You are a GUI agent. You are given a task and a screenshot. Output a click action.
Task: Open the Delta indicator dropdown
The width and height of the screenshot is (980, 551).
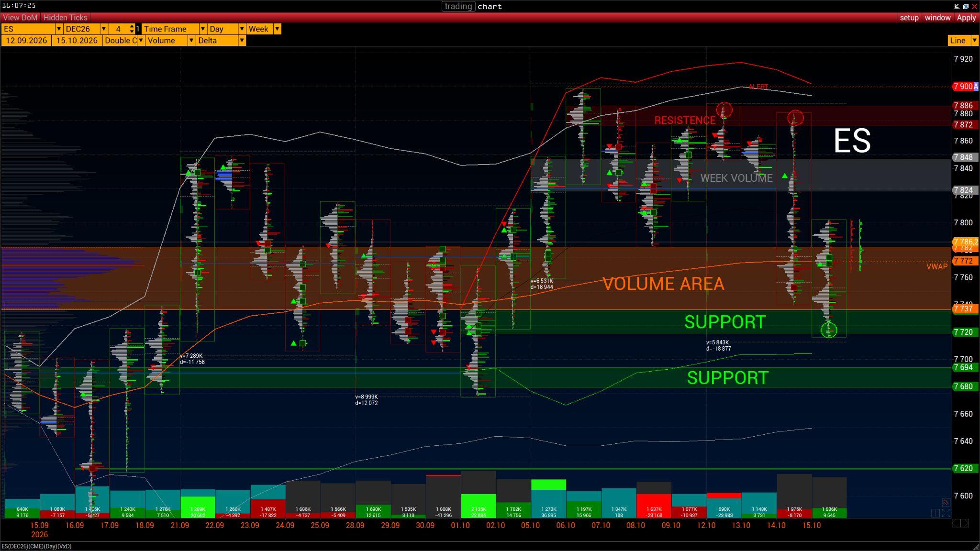242,41
